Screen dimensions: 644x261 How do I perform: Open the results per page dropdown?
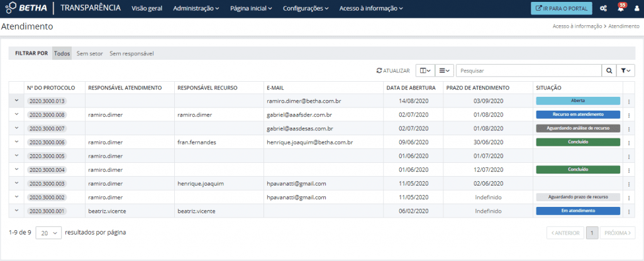[x=48, y=233]
